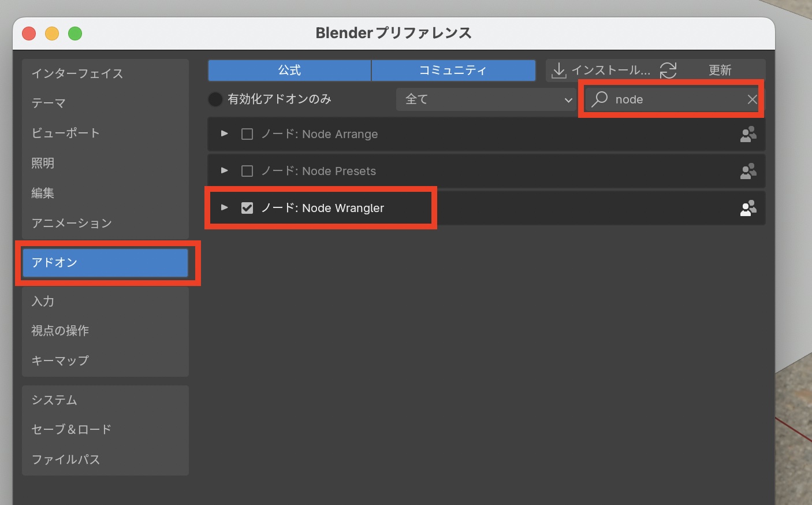The width and height of the screenshot is (812, 505).
Task: Open the 全て category dropdown
Action: click(487, 99)
